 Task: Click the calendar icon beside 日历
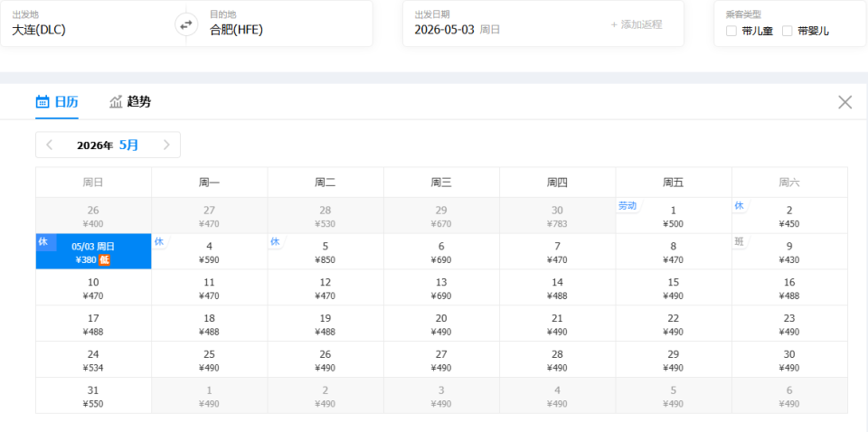tap(42, 102)
